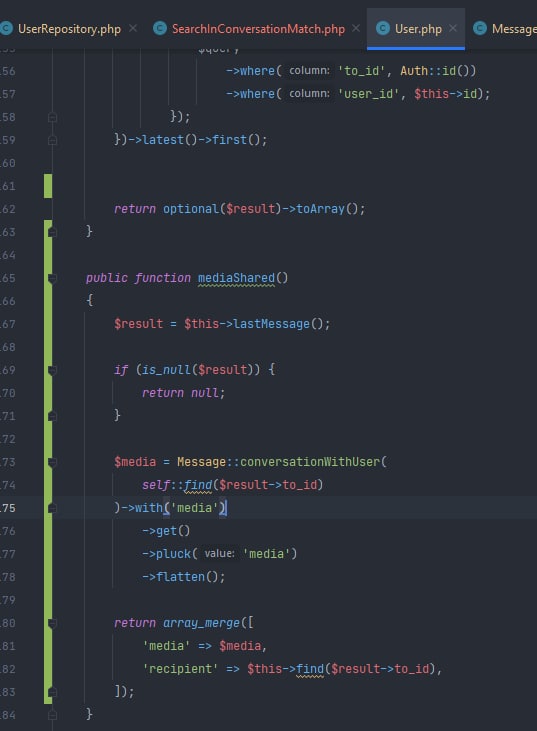Click 'media' => $media on line 81
The image size is (537, 731).
pos(201,646)
